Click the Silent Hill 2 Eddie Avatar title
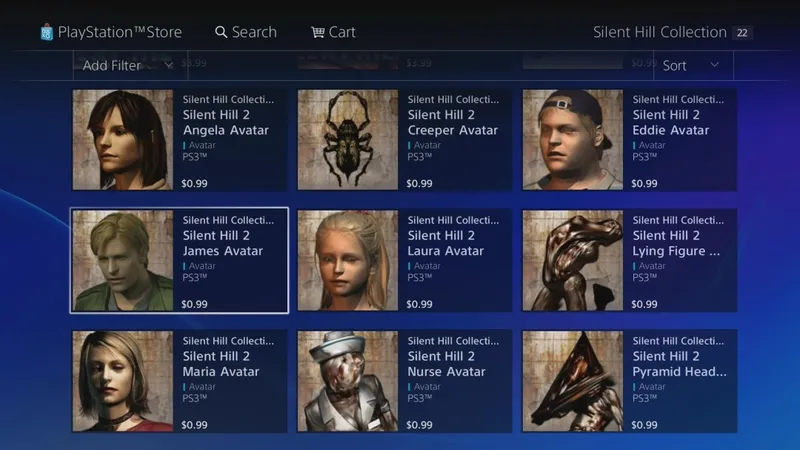Viewport: 800px width, 450px height. tap(670, 122)
